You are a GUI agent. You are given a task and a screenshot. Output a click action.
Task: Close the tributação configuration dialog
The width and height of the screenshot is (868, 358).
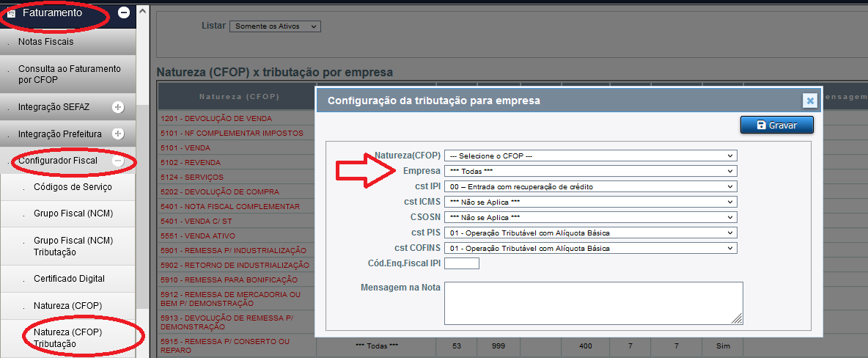tap(809, 101)
